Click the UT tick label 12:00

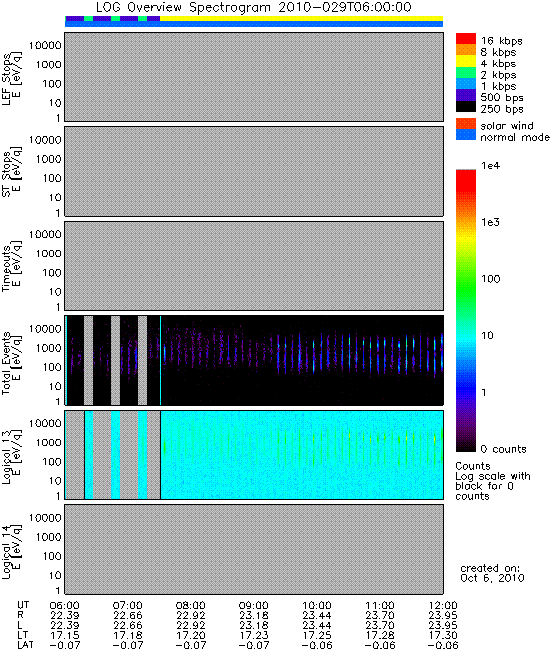click(x=443, y=605)
